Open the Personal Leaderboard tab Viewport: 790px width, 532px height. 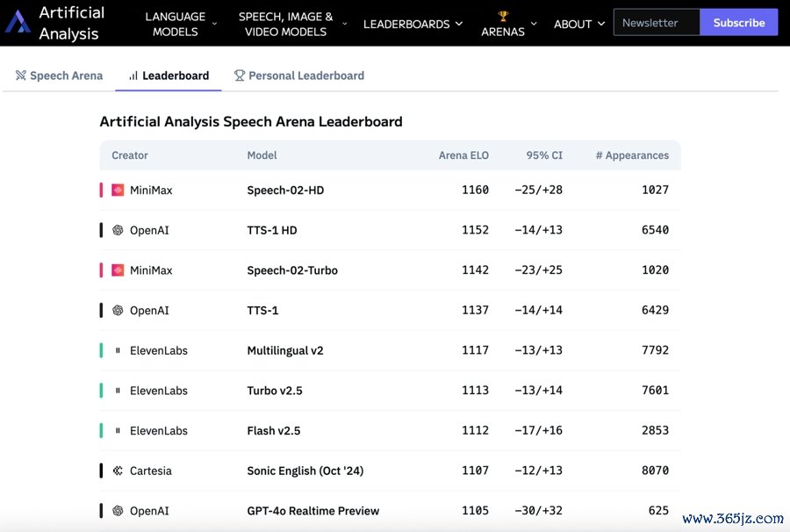[298, 75]
